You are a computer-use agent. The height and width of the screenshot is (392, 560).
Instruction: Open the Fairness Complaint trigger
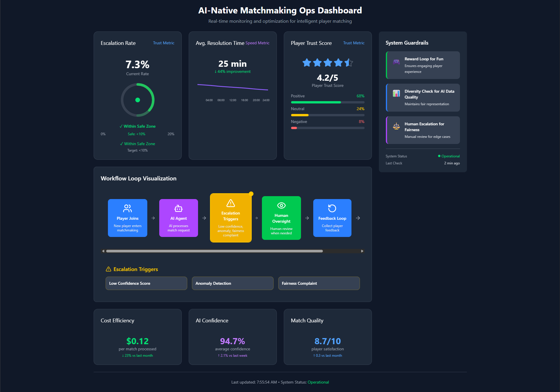(x=319, y=283)
